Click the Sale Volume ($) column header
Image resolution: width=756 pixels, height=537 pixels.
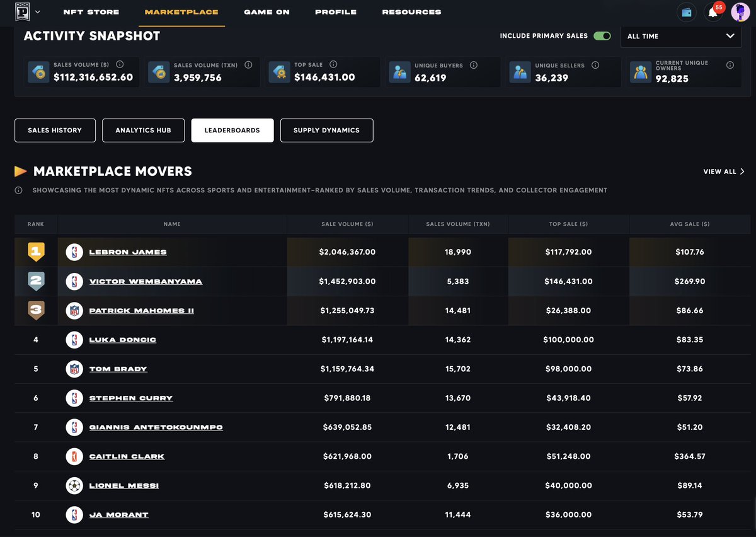(347, 224)
